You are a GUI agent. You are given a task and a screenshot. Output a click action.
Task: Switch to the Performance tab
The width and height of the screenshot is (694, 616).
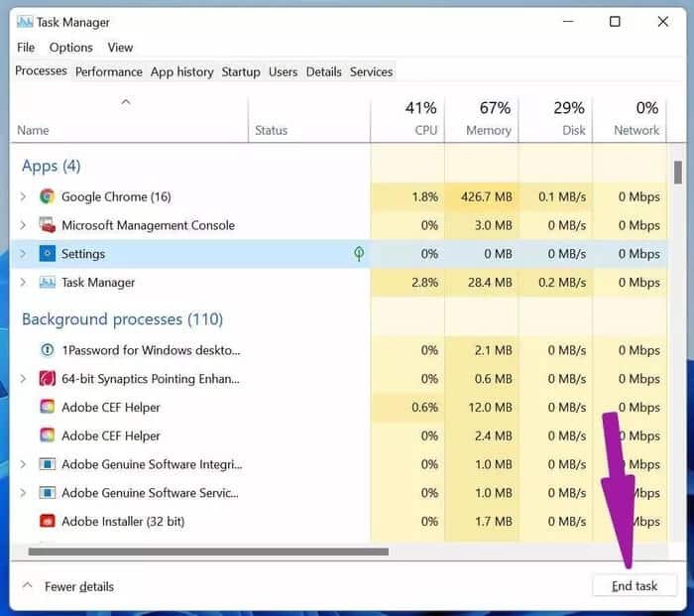click(x=109, y=71)
